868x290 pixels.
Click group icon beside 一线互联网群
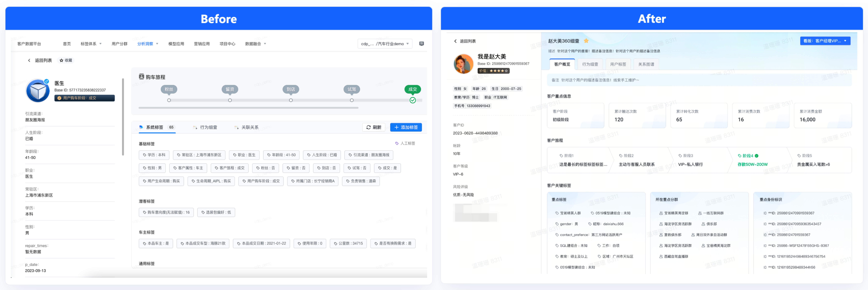click(700, 213)
